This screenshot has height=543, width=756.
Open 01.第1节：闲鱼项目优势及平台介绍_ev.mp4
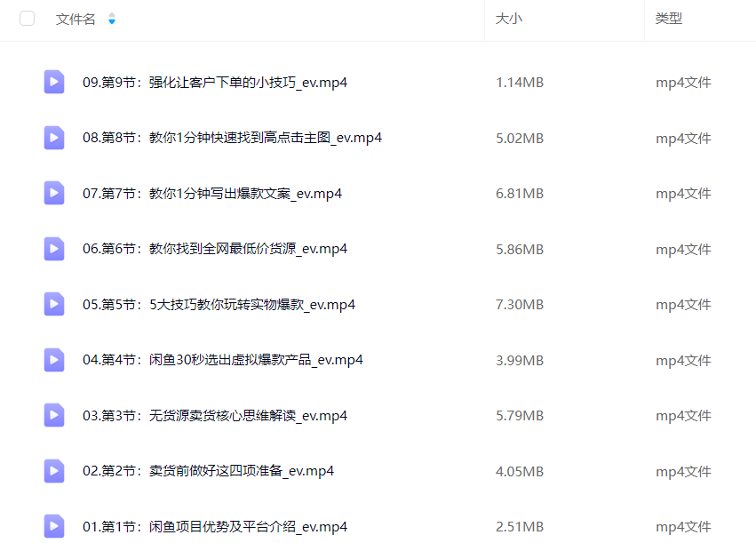(x=215, y=527)
